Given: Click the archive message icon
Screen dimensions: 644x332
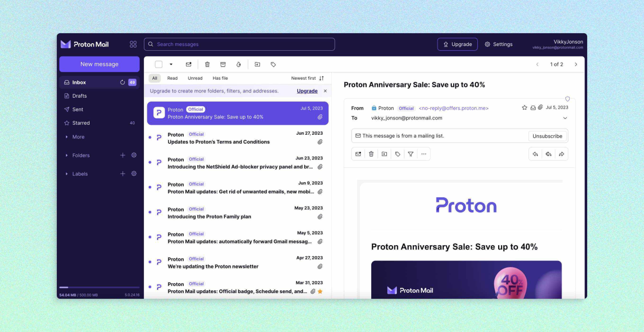Looking at the screenshot, I should pyautogui.click(x=223, y=64).
